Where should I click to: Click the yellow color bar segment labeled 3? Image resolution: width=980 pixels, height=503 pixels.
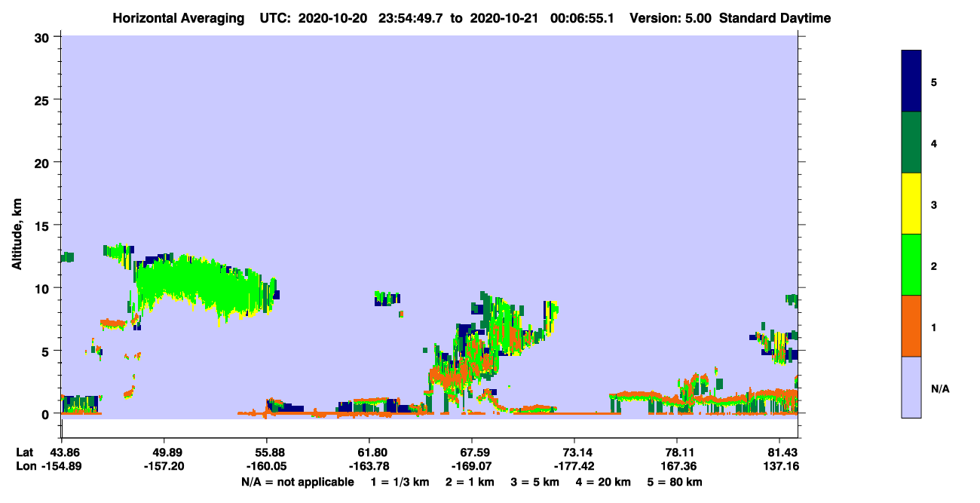pyautogui.click(x=911, y=204)
